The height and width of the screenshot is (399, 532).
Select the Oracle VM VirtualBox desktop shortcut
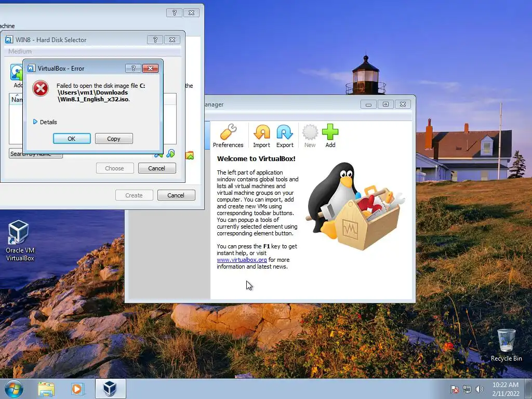coord(19,241)
